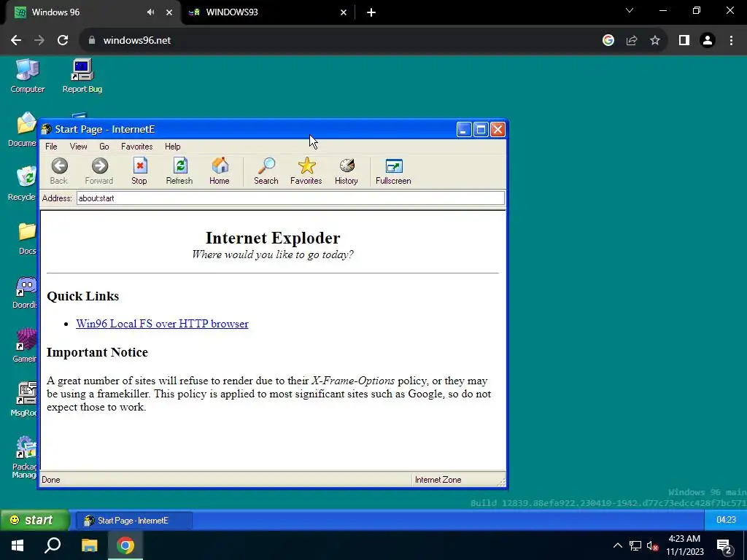747x560 pixels.
Task: Open History in InternetE toolbar
Action: tap(347, 171)
